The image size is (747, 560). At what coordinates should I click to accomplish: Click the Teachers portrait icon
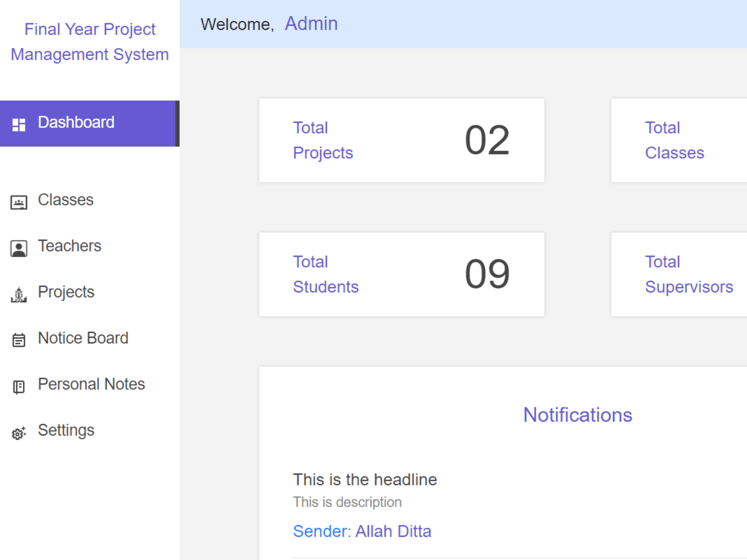pos(19,248)
